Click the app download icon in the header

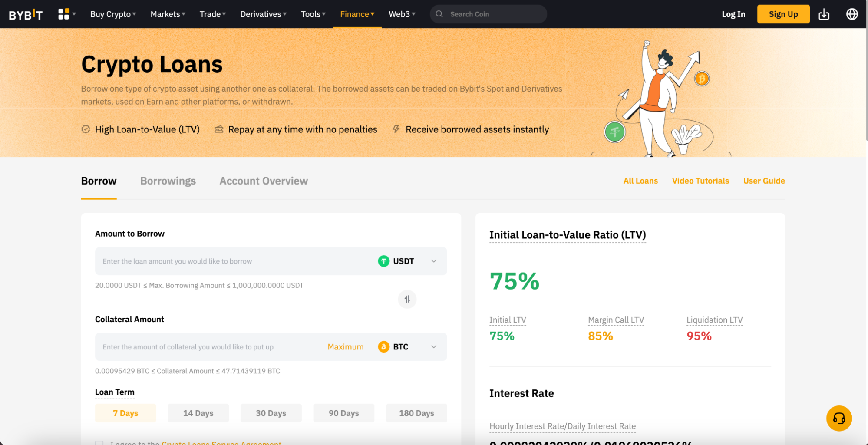click(824, 14)
